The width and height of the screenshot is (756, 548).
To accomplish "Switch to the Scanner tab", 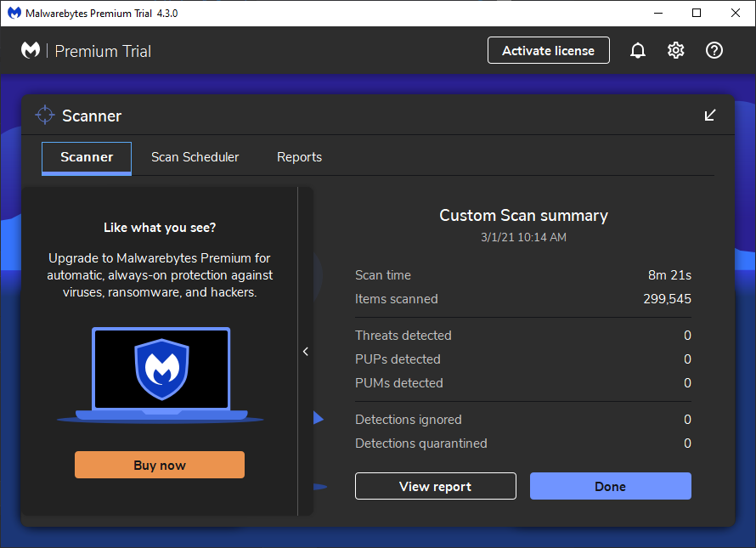I will pyautogui.click(x=87, y=158).
